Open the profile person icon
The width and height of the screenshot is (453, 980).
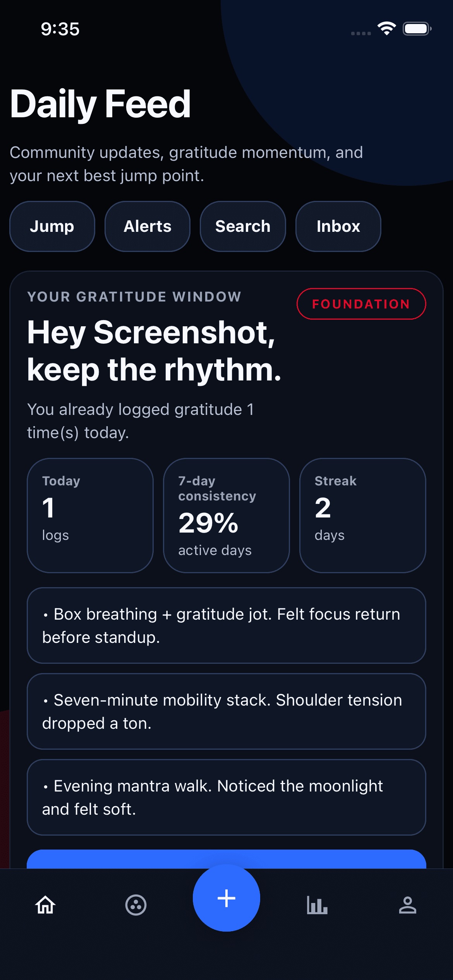408,905
